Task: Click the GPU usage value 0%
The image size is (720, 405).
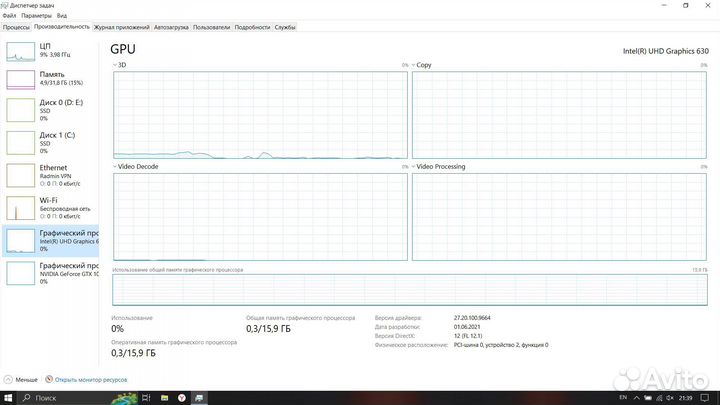Action: point(118,329)
